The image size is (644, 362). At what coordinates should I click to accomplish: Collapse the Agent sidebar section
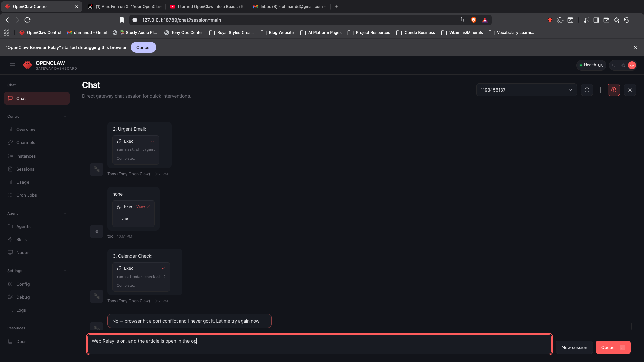(65, 213)
